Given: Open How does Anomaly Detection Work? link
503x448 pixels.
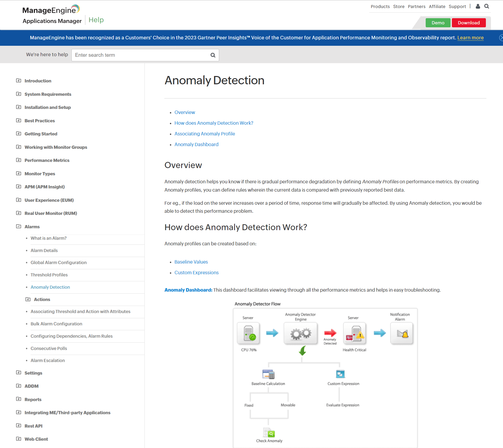Looking at the screenshot, I should [x=214, y=123].
